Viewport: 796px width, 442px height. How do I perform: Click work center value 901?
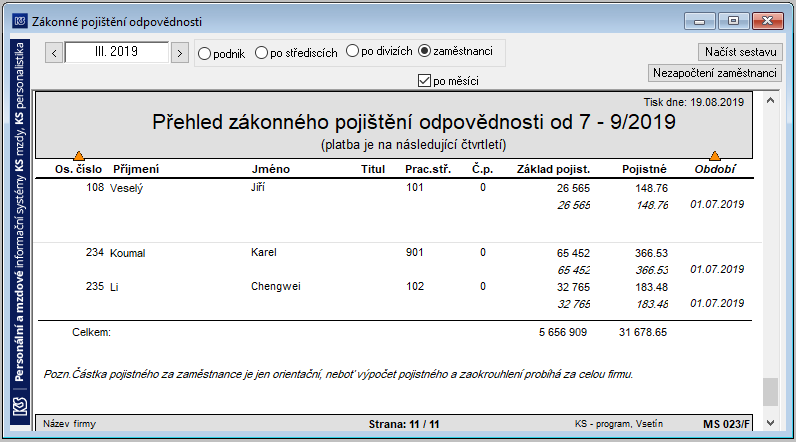click(x=415, y=252)
